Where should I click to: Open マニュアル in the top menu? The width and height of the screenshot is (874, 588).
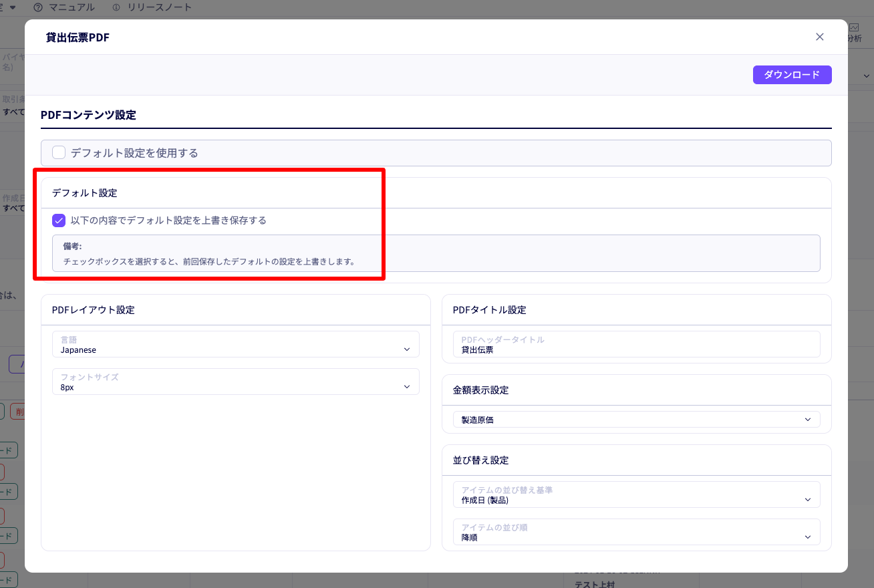(x=71, y=7)
